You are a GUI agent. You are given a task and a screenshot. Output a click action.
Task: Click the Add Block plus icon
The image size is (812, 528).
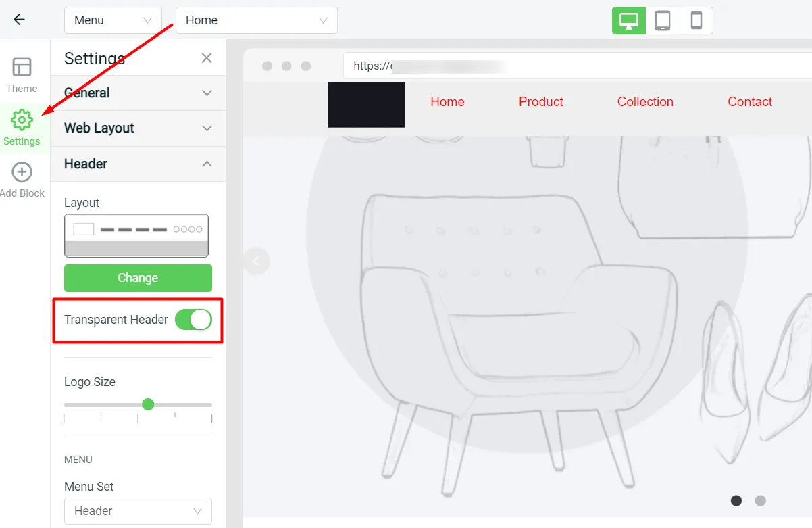[22, 172]
